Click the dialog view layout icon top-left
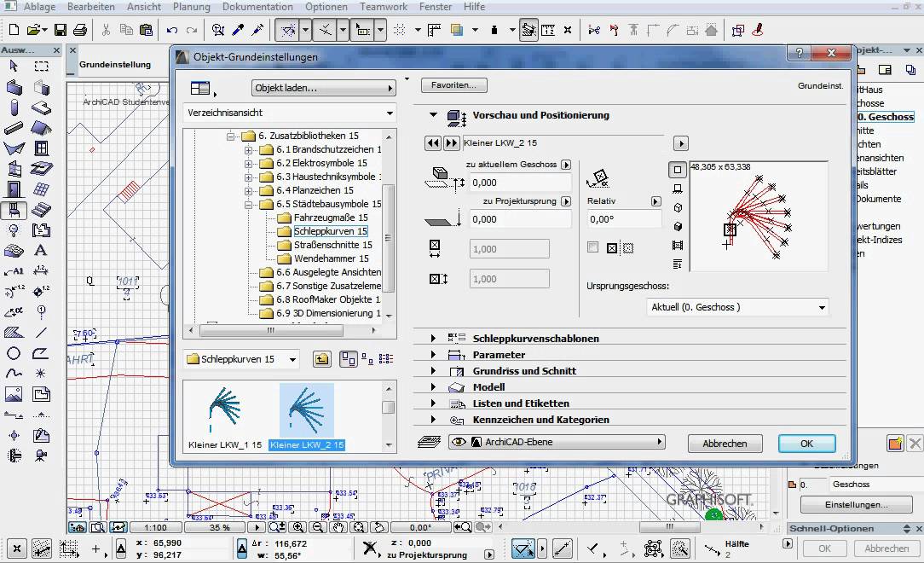Screen dimensions: 924x563 (201, 89)
